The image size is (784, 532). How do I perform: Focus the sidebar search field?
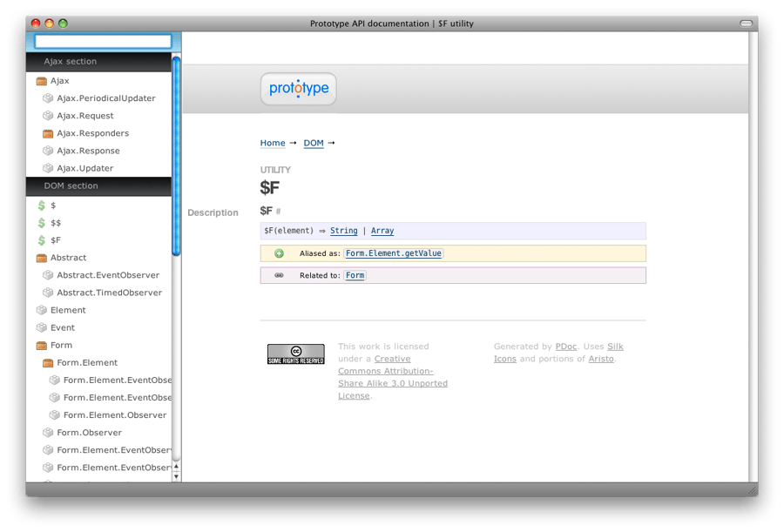(x=103, y=42)
